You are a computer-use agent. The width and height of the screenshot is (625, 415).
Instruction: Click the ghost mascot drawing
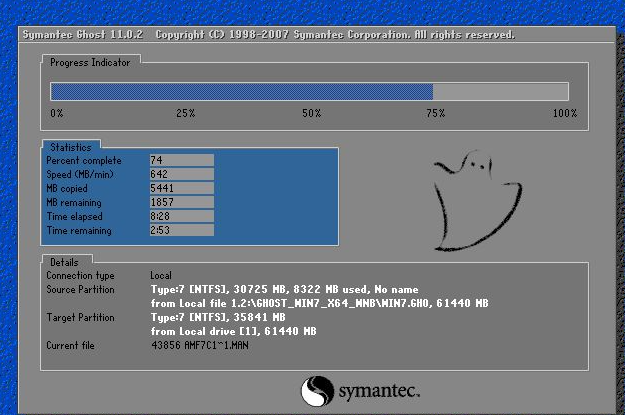[477, 201]
